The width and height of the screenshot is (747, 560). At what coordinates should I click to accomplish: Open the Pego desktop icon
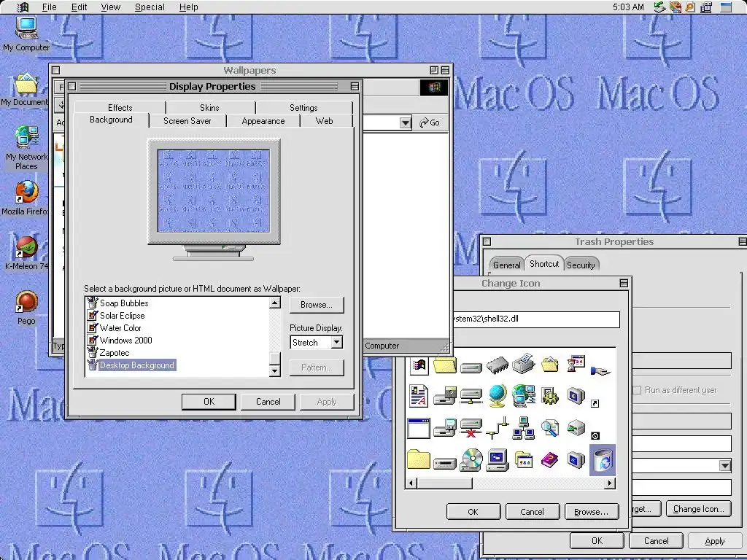point(26,308)
